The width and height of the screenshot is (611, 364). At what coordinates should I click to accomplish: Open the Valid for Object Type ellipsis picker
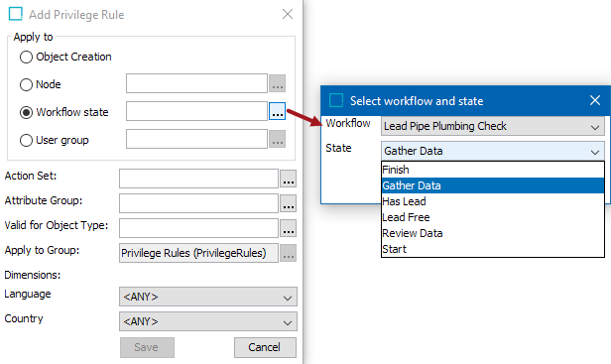[x=288, y=228]
